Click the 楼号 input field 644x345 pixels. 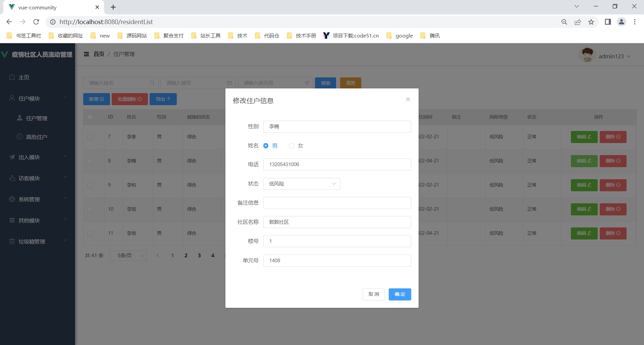[x=337, y=241]
